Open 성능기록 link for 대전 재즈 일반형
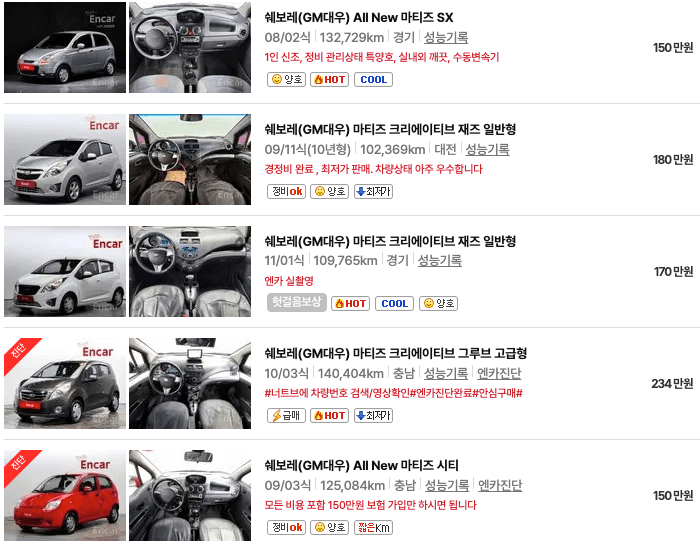This screenshot has height=544, width=700. click(x=488, y=149)
